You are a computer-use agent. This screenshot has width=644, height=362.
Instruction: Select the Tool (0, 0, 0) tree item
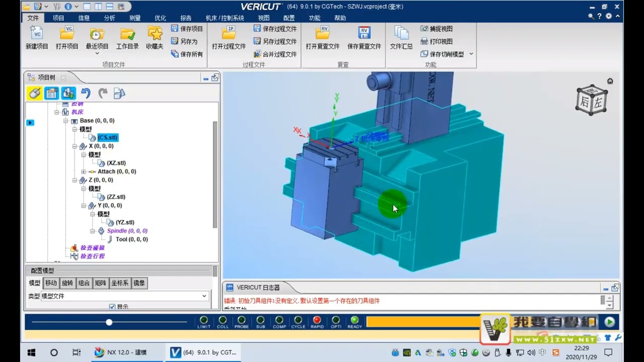[x=132, y=239]
